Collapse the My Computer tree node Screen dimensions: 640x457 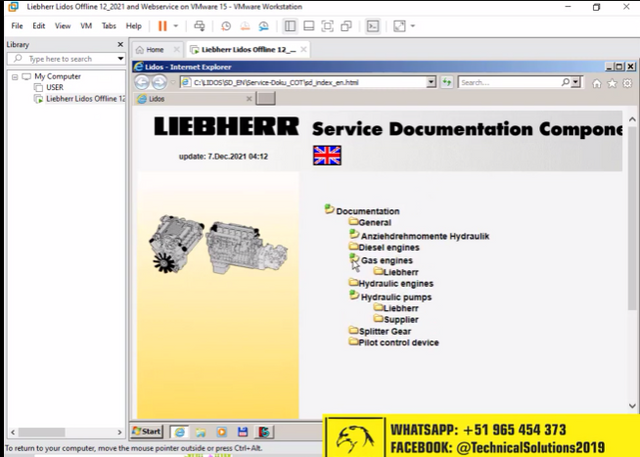coord(14,76)
